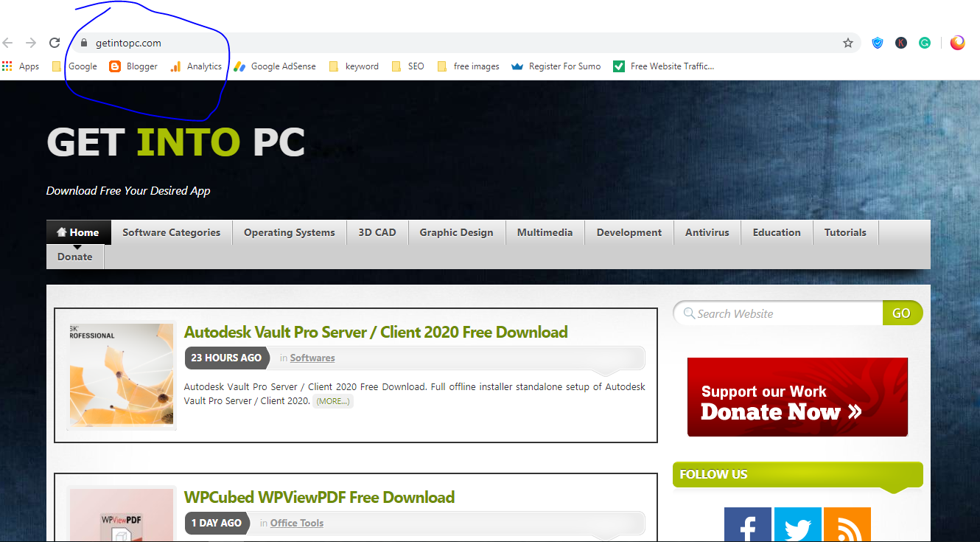This screenshot has height=542, width=980.
Task: Click the Autodesk Vault post thumbnail
Action: point(122,375)
